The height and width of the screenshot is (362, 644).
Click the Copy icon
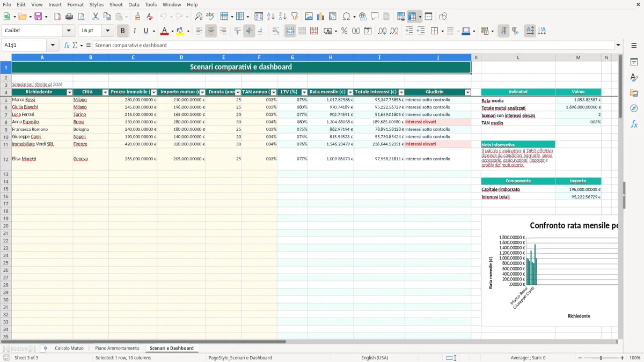tap(107, 17)
